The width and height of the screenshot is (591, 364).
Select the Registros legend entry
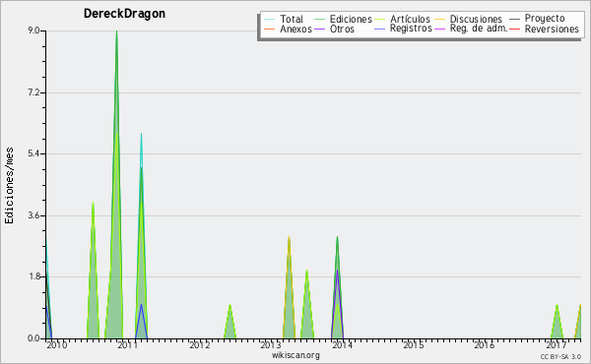[x=403, y=29]
